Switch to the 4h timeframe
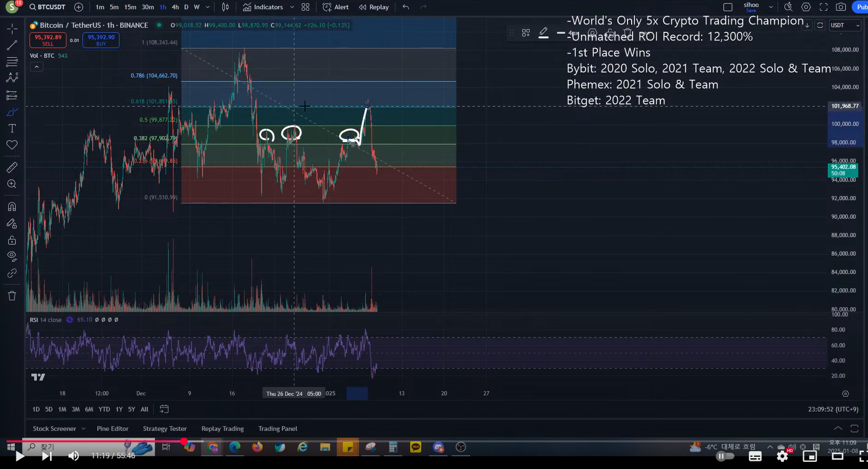The image size is (868, 469). [175, 7]
